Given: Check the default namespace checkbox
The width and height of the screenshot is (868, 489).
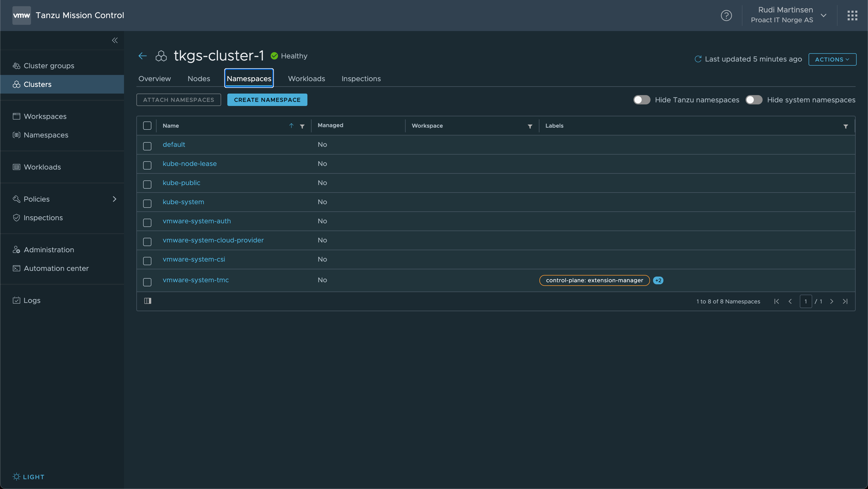Looking at the screenshot, I should 147,146.
